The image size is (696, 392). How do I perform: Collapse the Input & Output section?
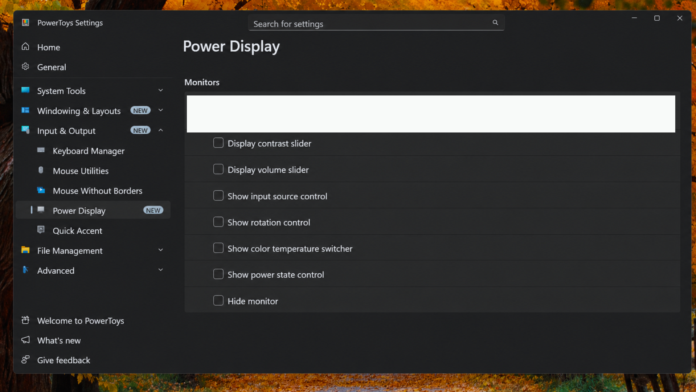pyautogui.click(x=161, y=130)
